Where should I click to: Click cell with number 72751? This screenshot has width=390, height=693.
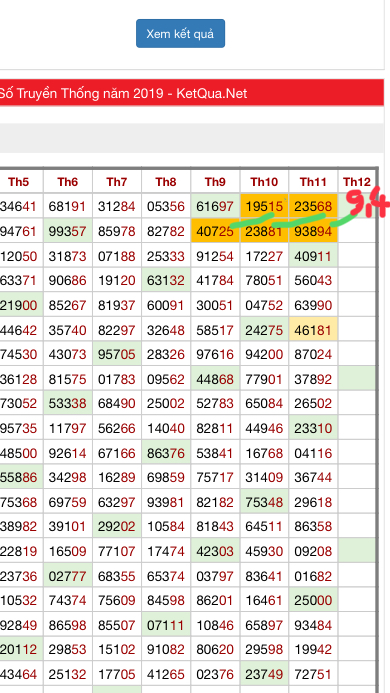click(313, 674)
